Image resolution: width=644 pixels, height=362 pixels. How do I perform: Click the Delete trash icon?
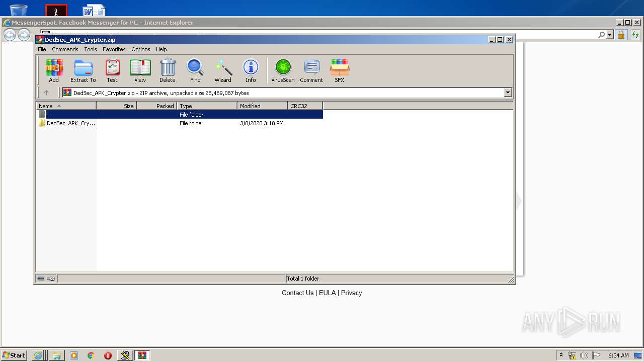pyautogui.click(x=168, y=70)
